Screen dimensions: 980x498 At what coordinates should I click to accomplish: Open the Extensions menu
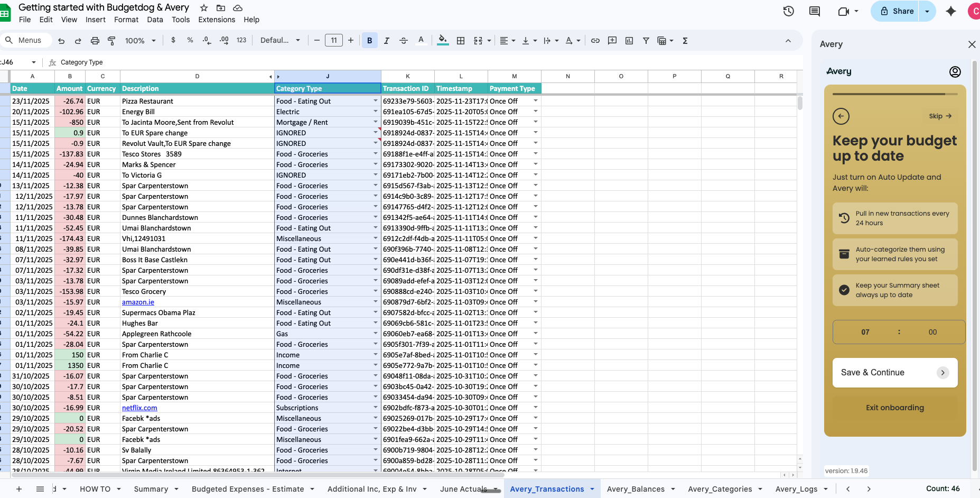coord(217,20)
